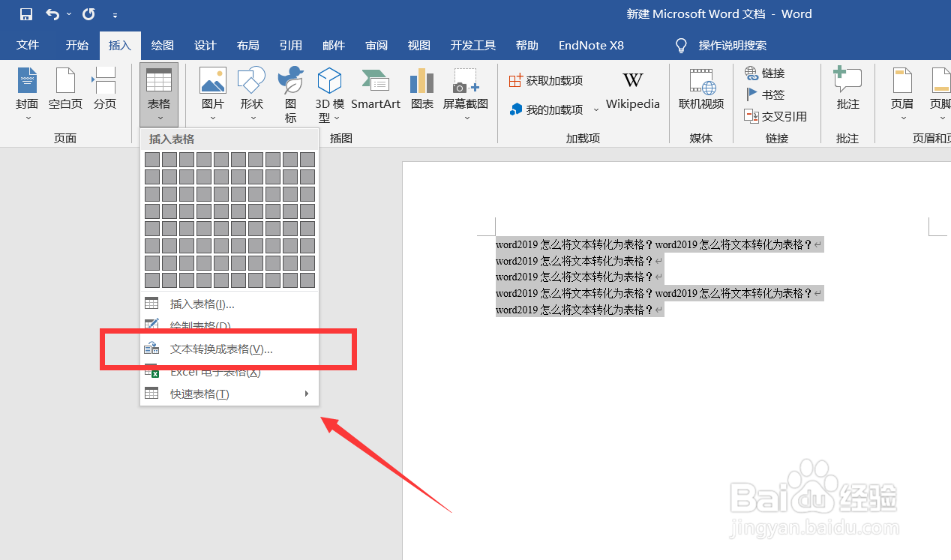Open the 3D 模型 dropdown
This screenshot has height=560, width=951.
tap(329, 94)
